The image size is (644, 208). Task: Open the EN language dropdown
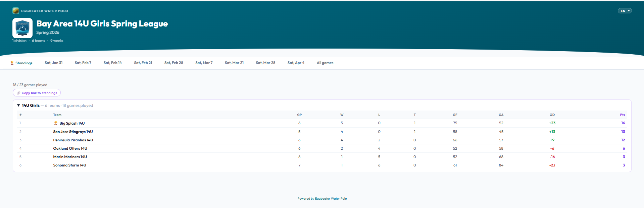[x=625, y=11]
